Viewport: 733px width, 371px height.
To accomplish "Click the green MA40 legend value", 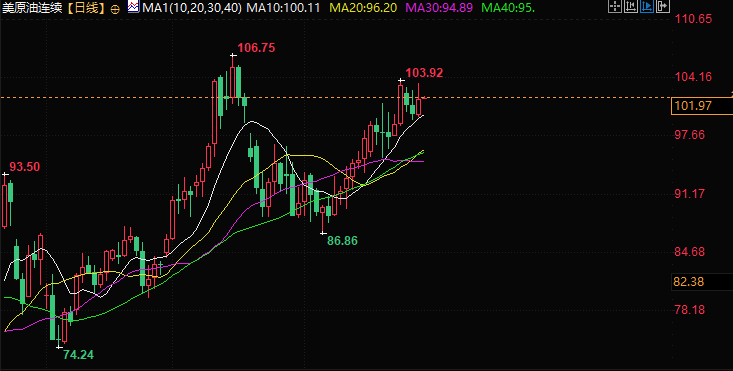I will (508, 7).
